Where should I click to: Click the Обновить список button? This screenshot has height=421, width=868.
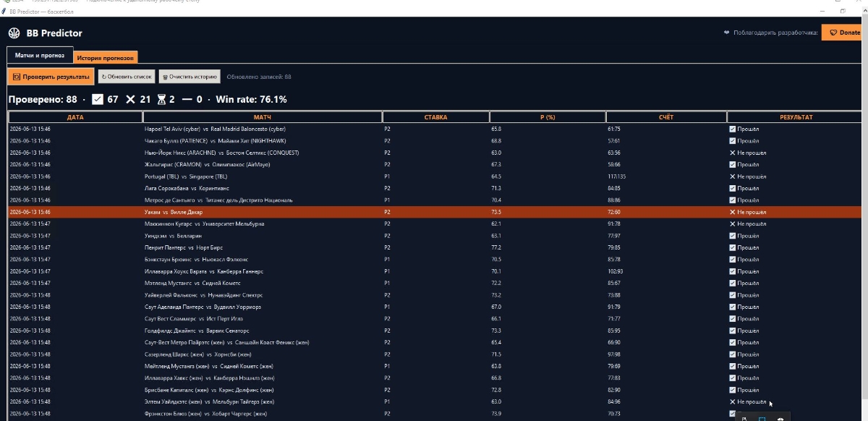tap(127, 77)
